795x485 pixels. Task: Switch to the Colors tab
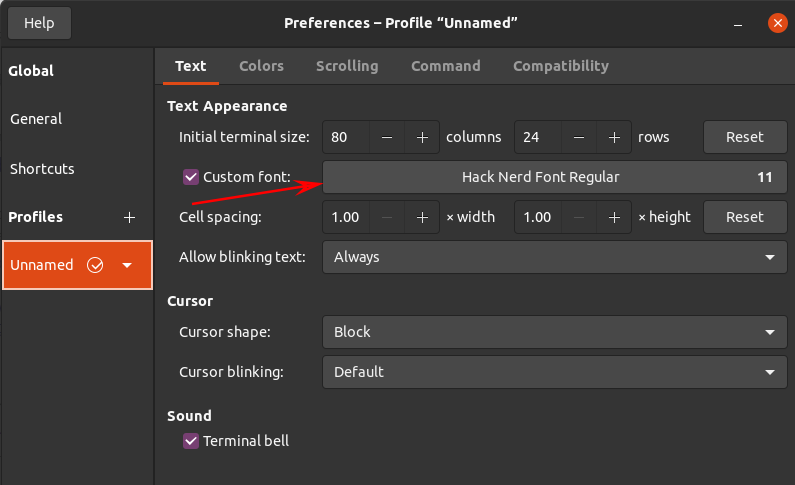(261, 66)
